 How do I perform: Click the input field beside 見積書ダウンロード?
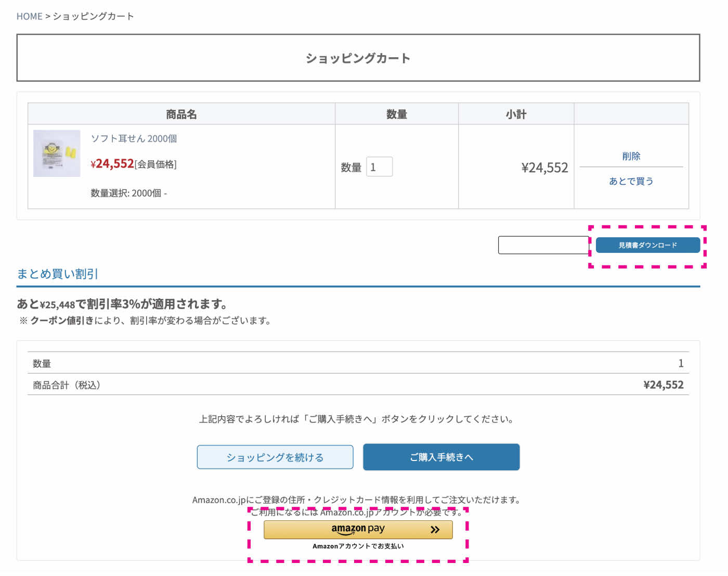[543, 245]
